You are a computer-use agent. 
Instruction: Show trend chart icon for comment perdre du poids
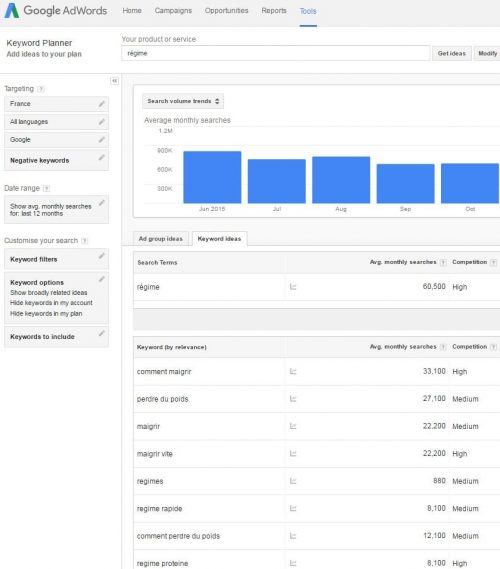click(293, 536)
